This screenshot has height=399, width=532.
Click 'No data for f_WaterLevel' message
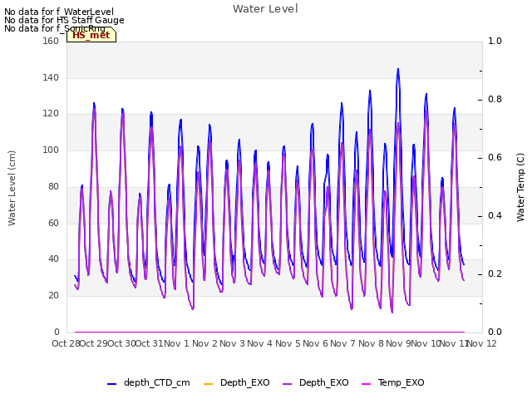[x=59, y=12]
